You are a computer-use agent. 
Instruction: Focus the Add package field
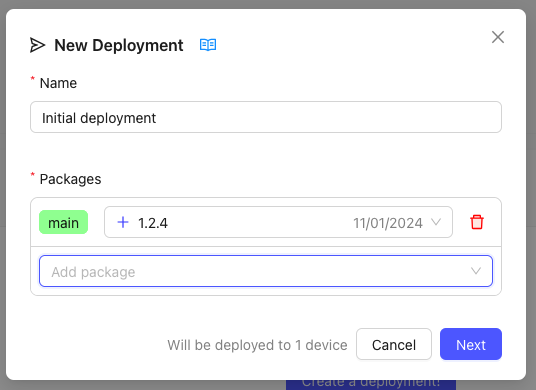coord(266,271)
